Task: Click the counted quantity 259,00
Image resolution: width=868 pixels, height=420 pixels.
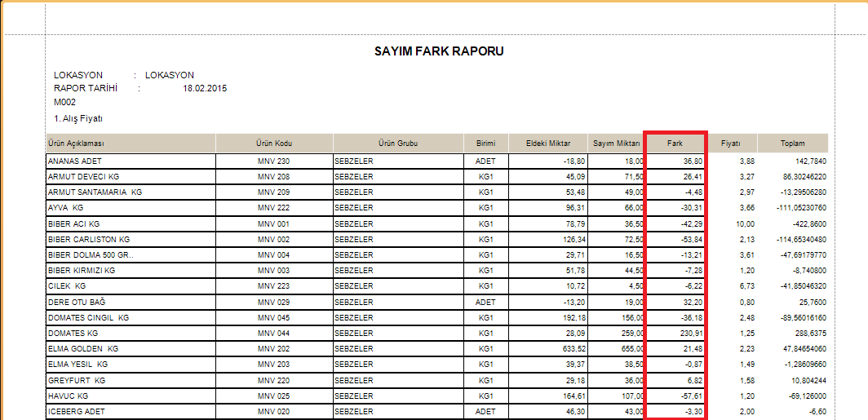Action: coord(631,334)
